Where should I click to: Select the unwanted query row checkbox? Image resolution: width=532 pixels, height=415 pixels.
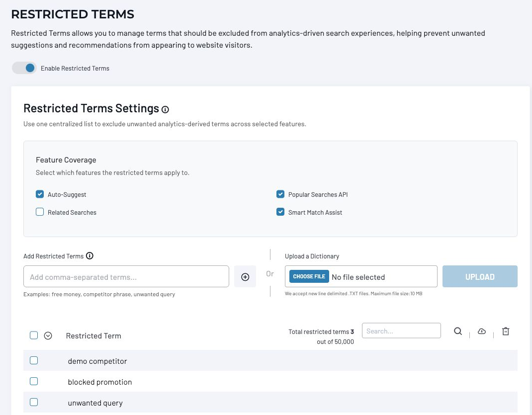point(34,402)
